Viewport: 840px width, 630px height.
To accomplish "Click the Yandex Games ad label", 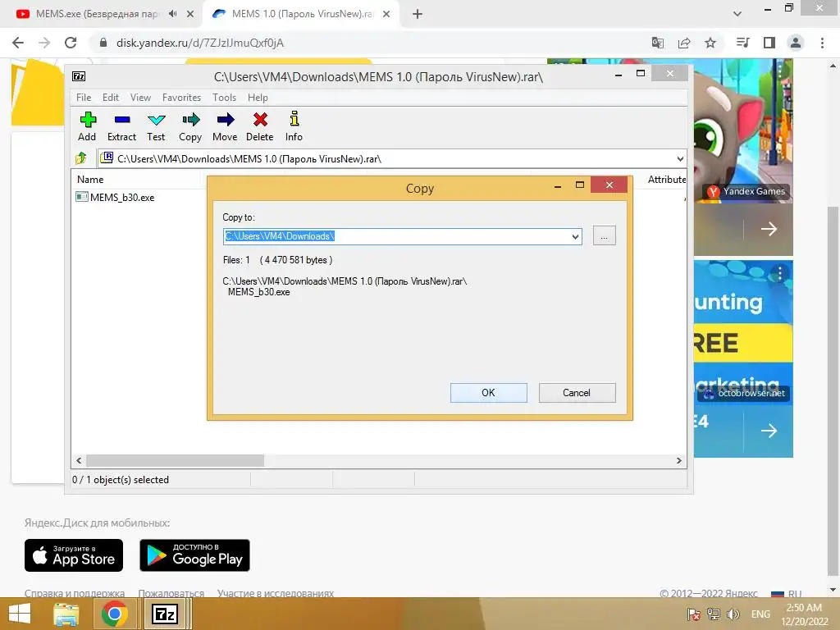I will click(x=746, y=191).
